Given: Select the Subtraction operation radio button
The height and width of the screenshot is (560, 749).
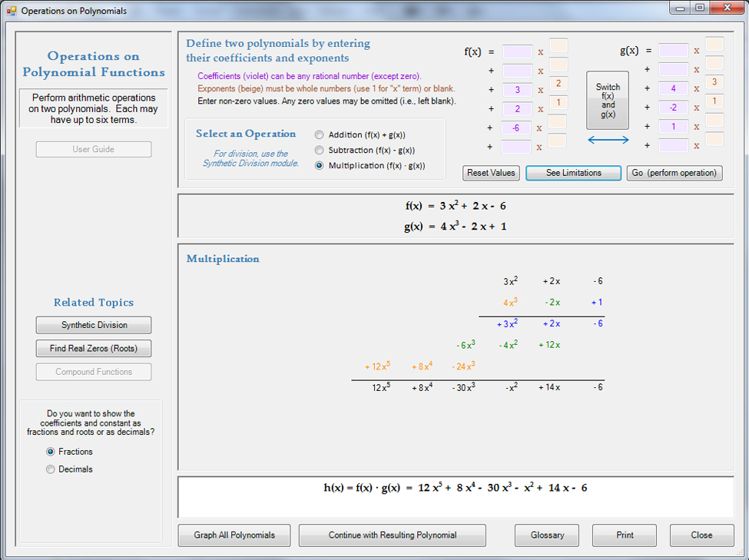Looking at the screenshot, I should (320, 151).
